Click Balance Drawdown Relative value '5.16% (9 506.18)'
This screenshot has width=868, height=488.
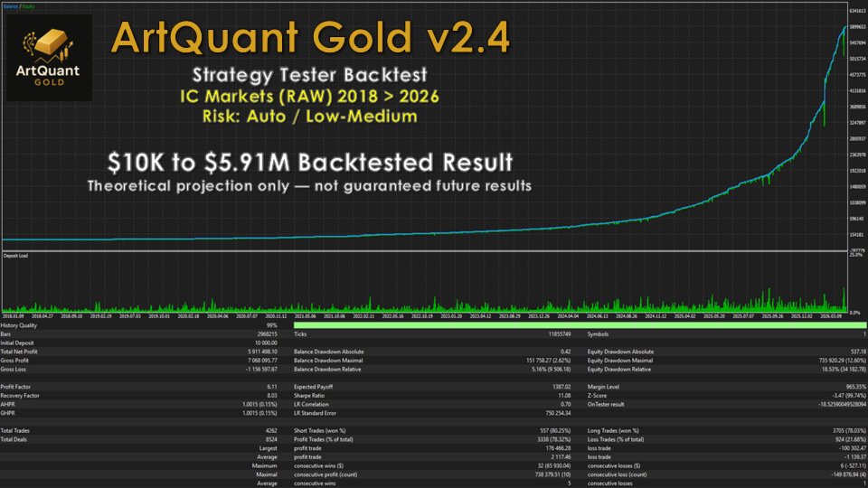click(552, 370)
